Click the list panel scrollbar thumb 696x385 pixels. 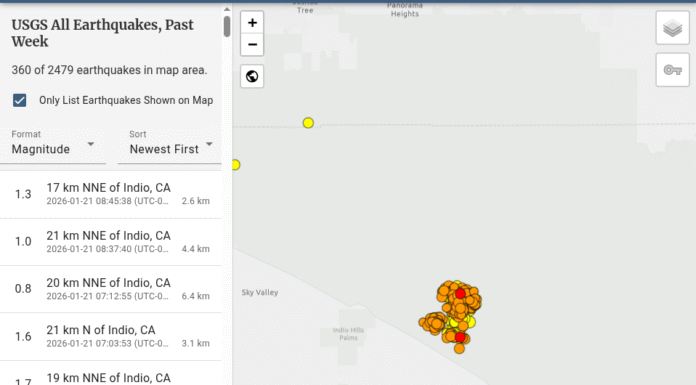[x=227, y=26]
